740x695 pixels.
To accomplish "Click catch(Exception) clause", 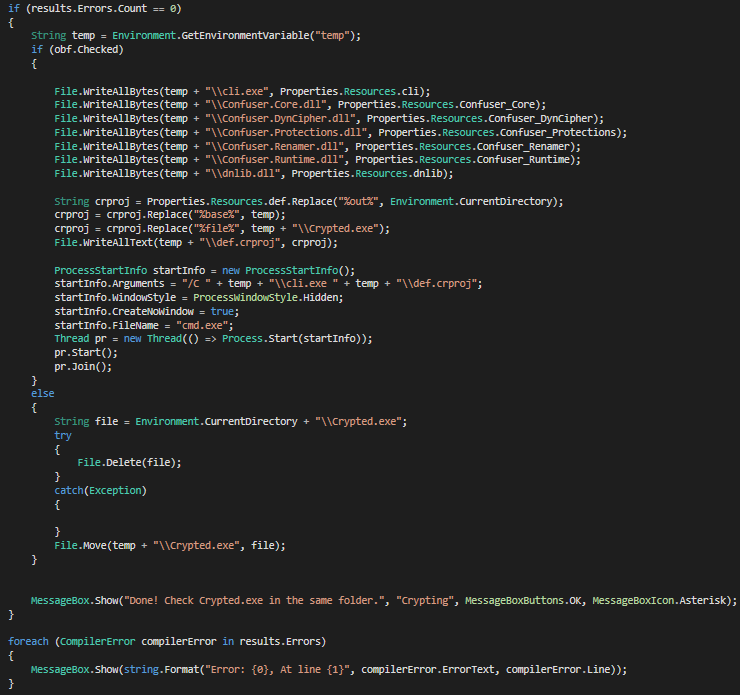I will pos(99,490).
